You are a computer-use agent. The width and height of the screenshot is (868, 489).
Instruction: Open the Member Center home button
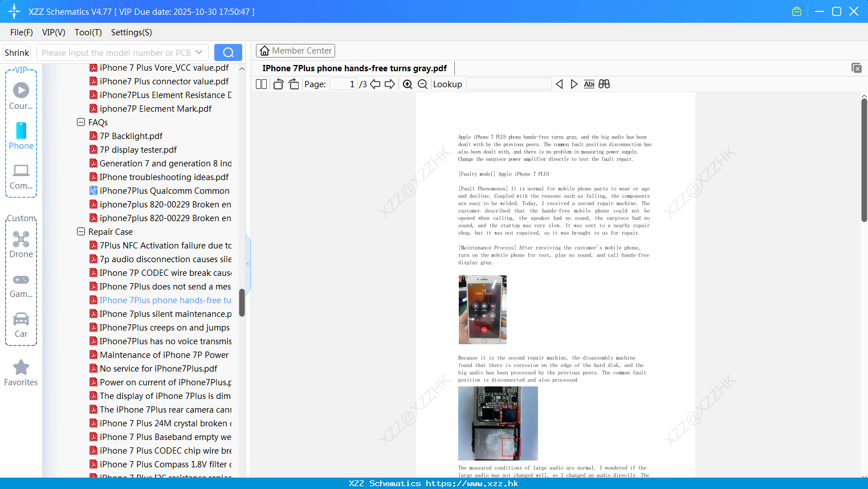pos(295,51)
